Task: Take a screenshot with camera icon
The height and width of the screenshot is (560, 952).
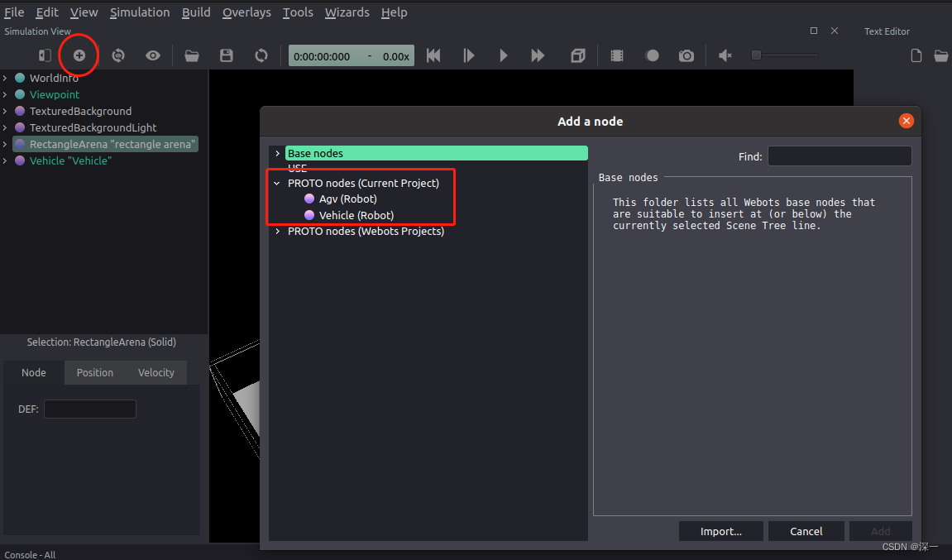Action: click(686, 55)
